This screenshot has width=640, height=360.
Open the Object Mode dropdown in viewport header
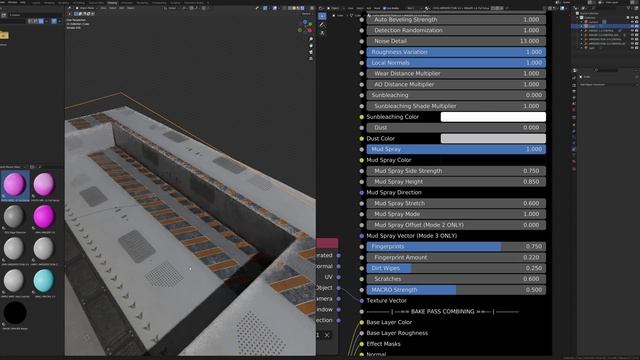pyautogui.click(x=87, y=8)
